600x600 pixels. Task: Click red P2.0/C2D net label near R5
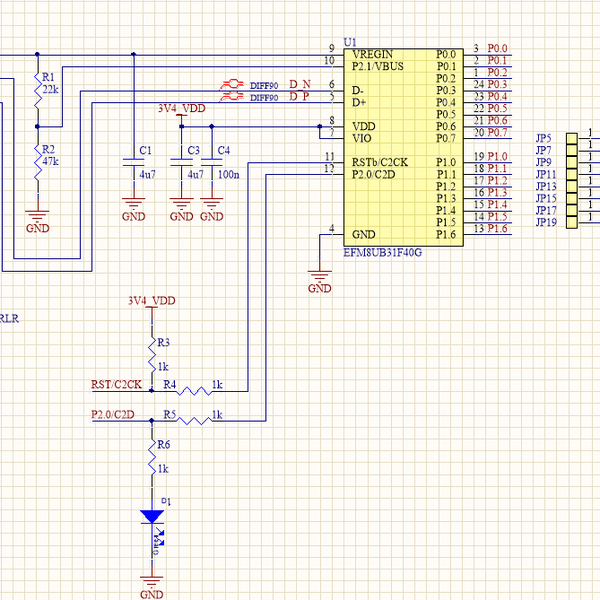click(113, 414)
